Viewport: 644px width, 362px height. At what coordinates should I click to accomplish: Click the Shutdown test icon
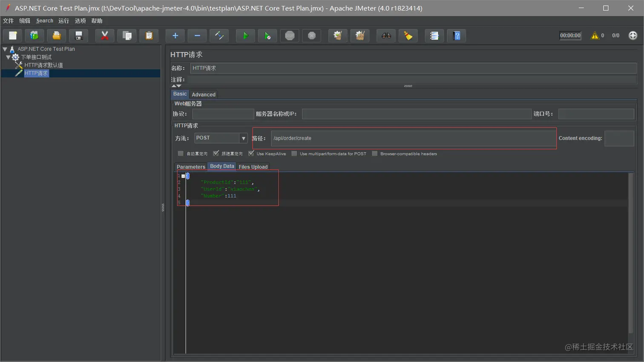pos(312,36)
